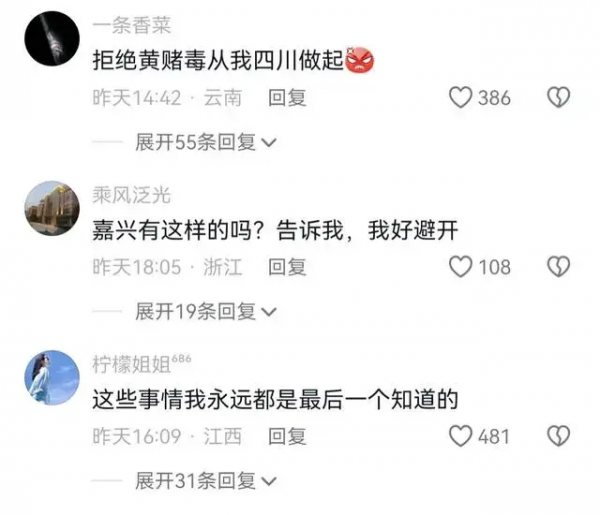Like the comment by 一条香菜
The image size is (600, 515).
tap(460, 98)
